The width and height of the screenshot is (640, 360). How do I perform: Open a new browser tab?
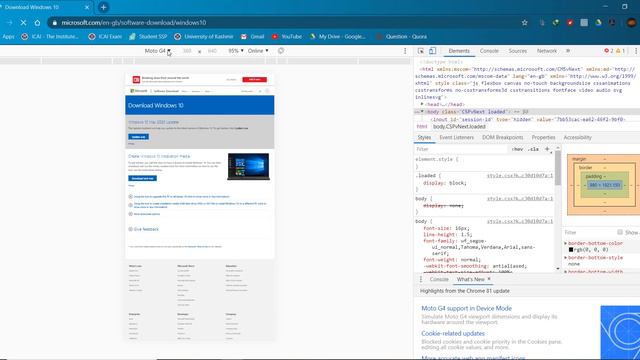coord(103,7)
